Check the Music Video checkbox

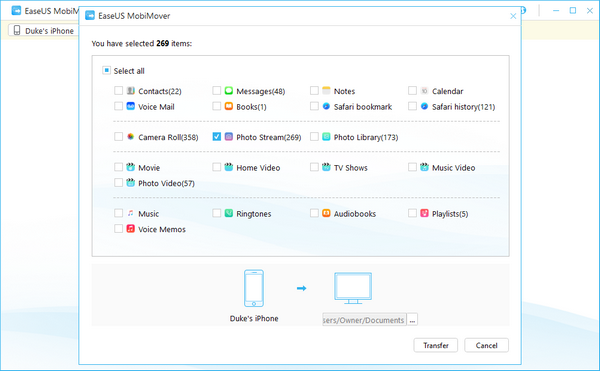(412, 167)
